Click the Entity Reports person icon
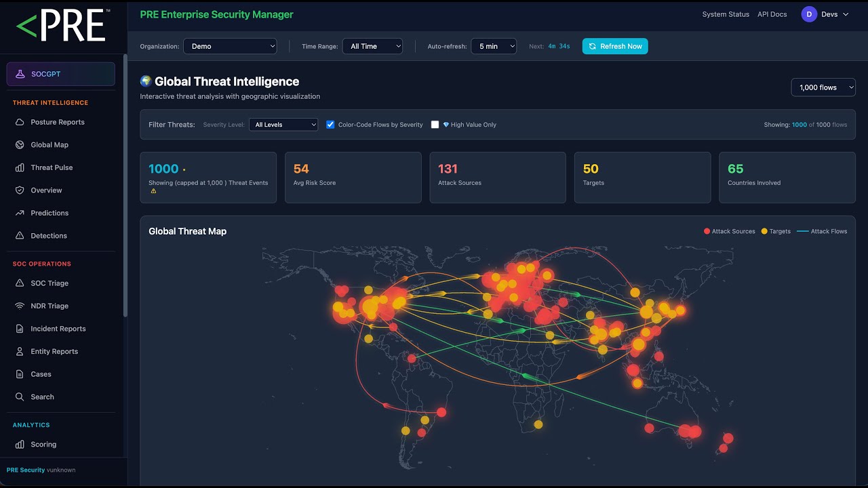This screenshot has height=488, width=868. (x=20, y=351)
